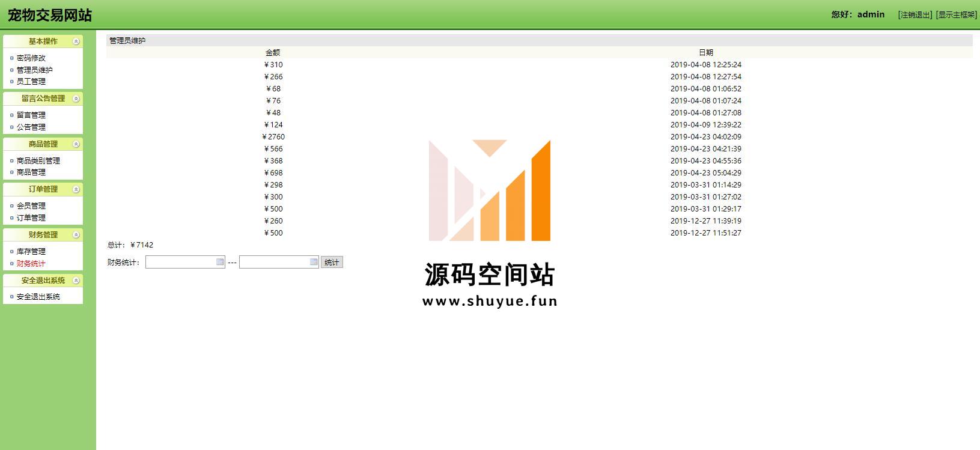Click date 2019-04-08 12:25:24
Viewport: 980px width, 450px height.
point(706,65)
